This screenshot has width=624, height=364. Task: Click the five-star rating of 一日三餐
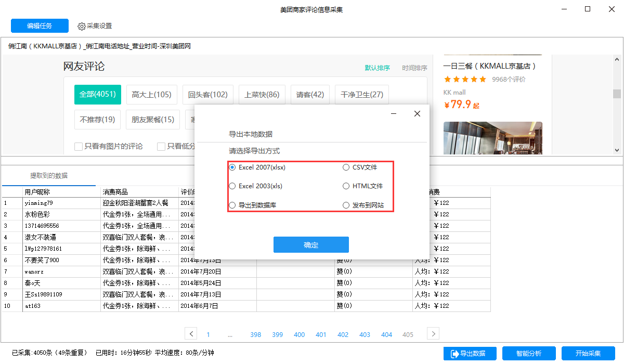pyautogui.click(x=465, y=80)
